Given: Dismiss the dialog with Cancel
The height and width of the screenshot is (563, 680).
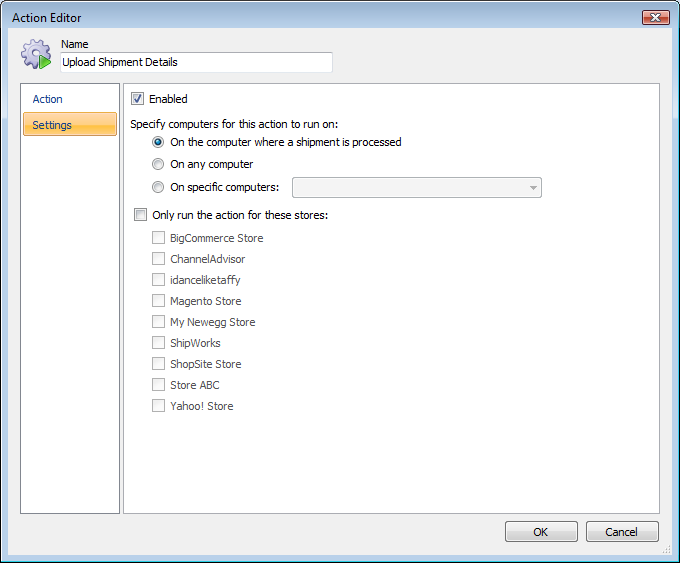Looking at the screenshot, I should (622, 532).
